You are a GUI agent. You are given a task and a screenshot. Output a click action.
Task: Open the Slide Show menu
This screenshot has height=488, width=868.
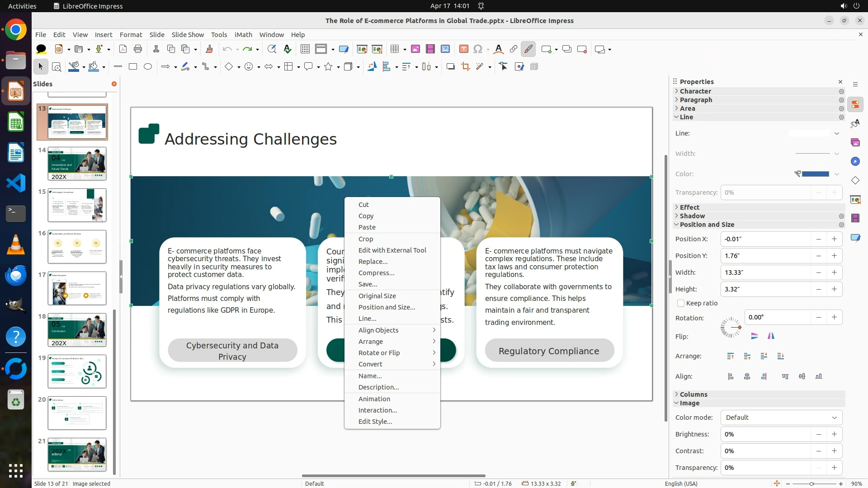tap(188, 35)
